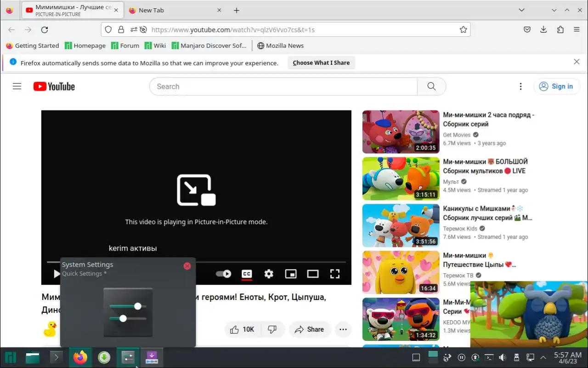Open the video player settings gear

pyautogui.click(x=269, y=274)
